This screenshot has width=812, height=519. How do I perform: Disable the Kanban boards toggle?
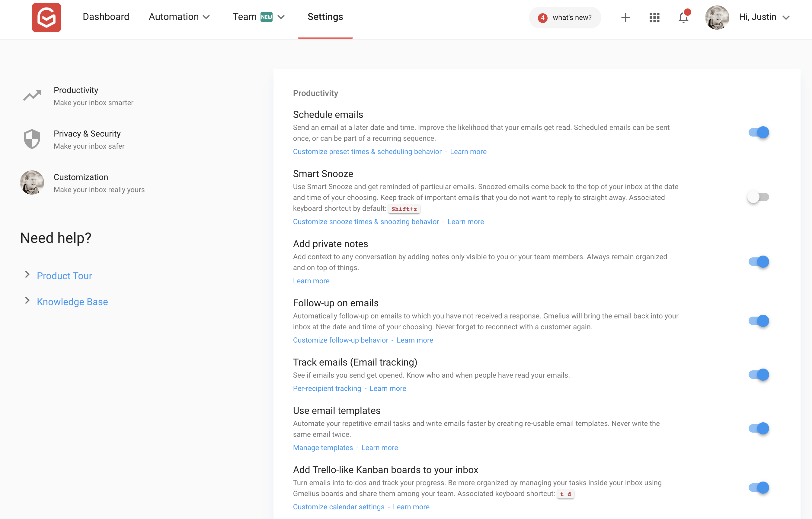(x=759, y=488)
